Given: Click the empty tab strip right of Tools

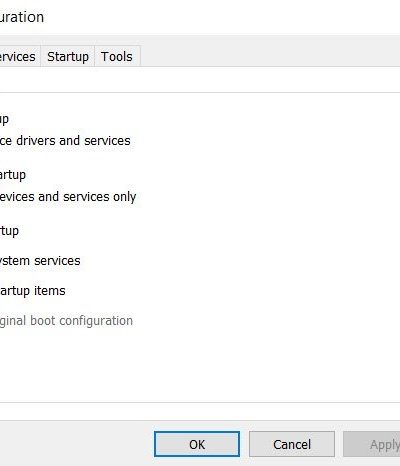Looking at the screenshot, I should (270, 56).
